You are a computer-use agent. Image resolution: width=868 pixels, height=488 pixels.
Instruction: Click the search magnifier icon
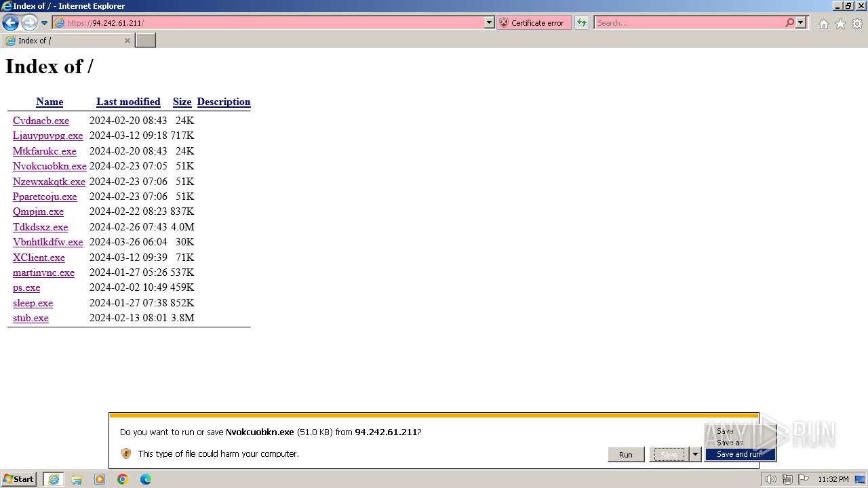789,22
